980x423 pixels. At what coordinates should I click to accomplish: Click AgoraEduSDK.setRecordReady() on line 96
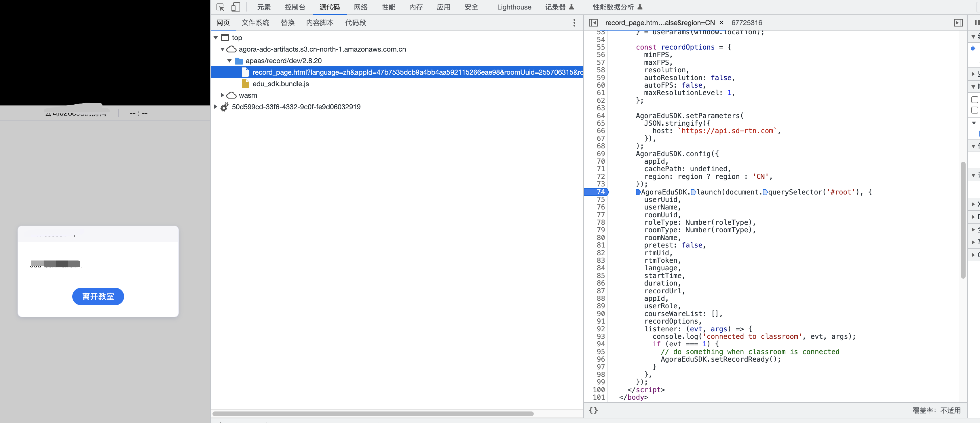[721, 359]
